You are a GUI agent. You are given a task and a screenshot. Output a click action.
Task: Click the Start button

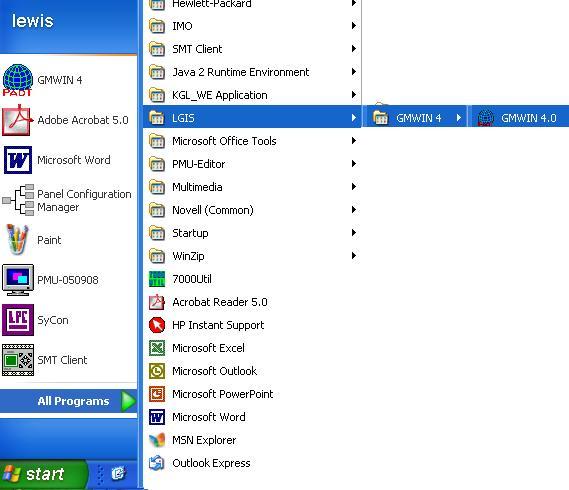click(44, 474)
